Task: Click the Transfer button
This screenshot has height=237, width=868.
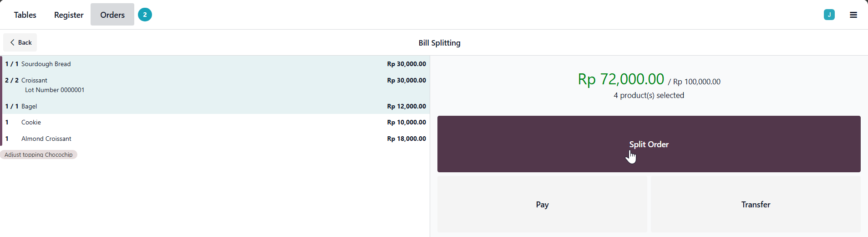Action: click(x=756, y=205)
